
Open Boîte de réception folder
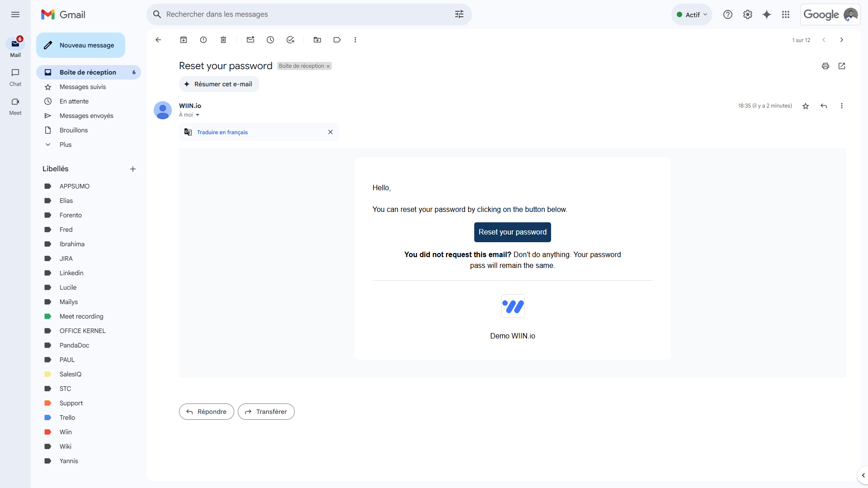88,72
